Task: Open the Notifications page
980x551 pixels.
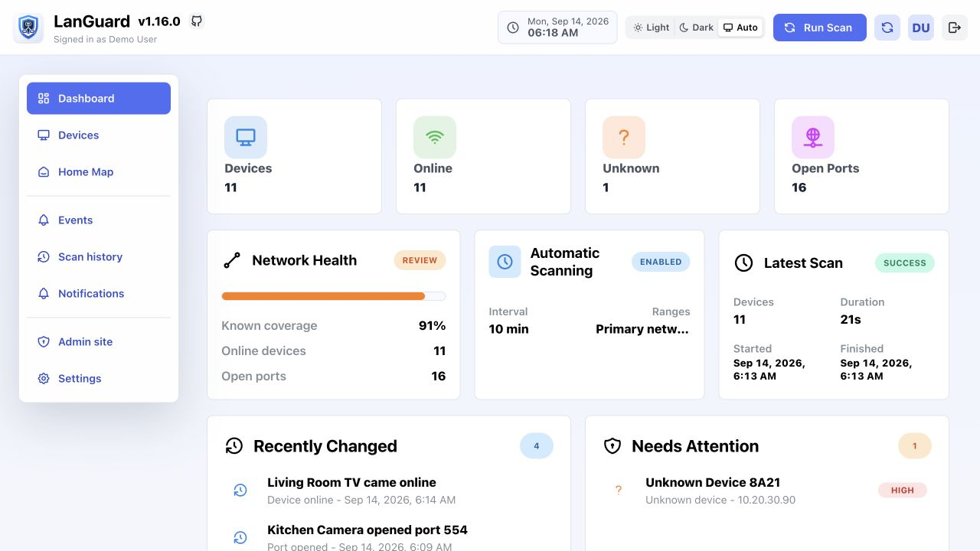Action: click(x=99, y=293)
